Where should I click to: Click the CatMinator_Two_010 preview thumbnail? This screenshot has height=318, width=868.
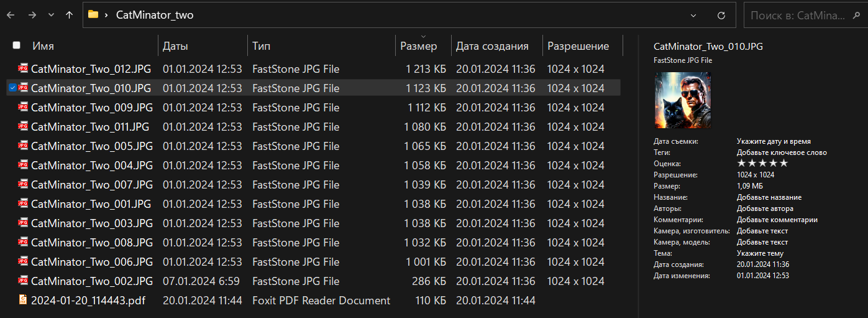(682, 100)
